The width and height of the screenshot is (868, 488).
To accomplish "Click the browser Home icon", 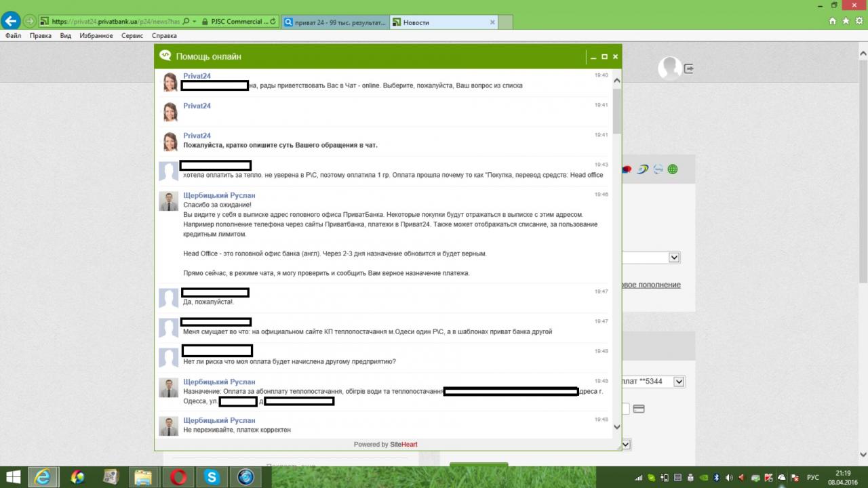I will (x=833, y=21).
